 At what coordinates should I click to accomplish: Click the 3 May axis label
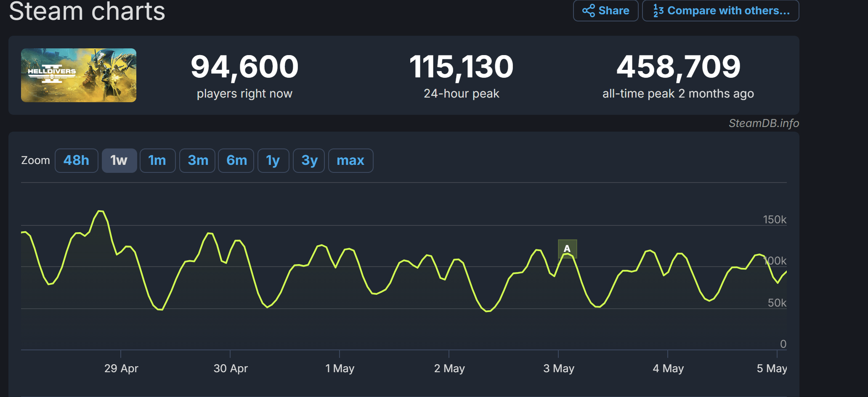(559, 368)
